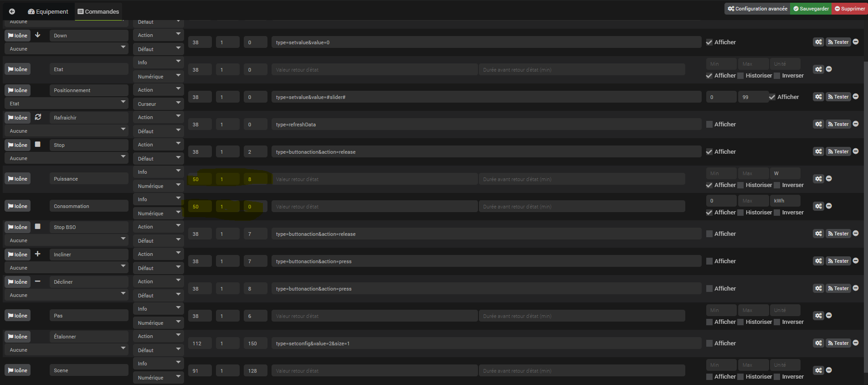
Task: Open advanced settings gear for Incliner command
Action: [819, 261]
